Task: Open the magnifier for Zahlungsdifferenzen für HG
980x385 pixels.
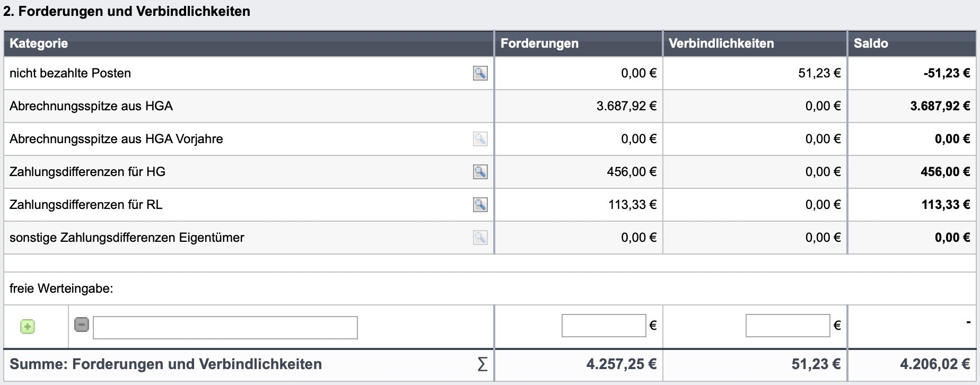Action: point(480,172)
